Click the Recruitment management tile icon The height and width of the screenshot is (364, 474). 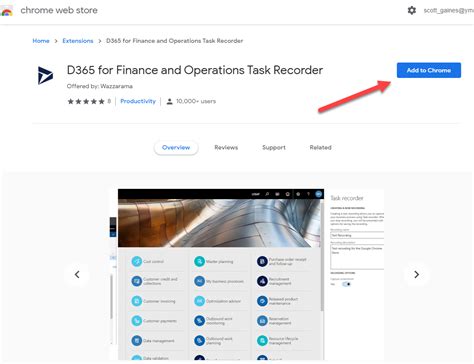[x=262, y=281]
